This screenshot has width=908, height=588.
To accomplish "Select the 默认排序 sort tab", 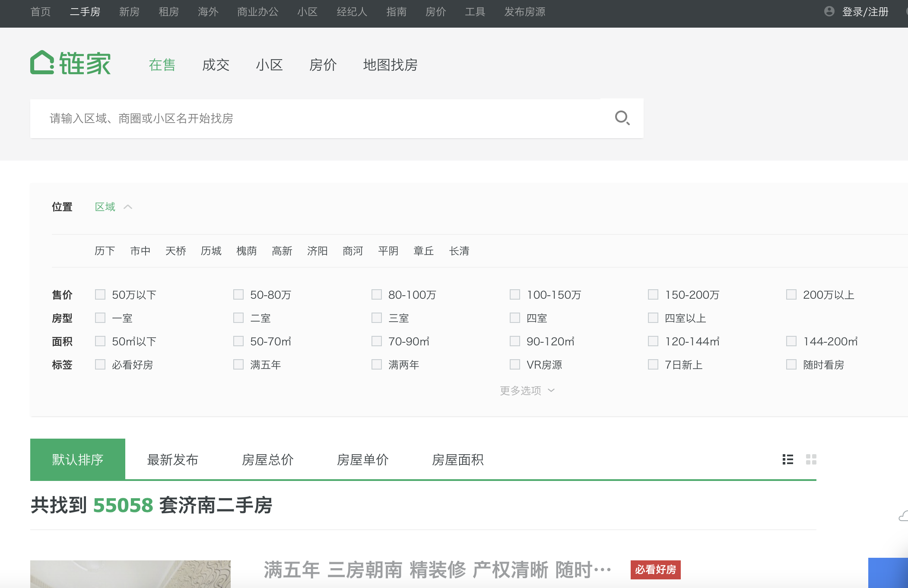I will [x=78, y=459].
